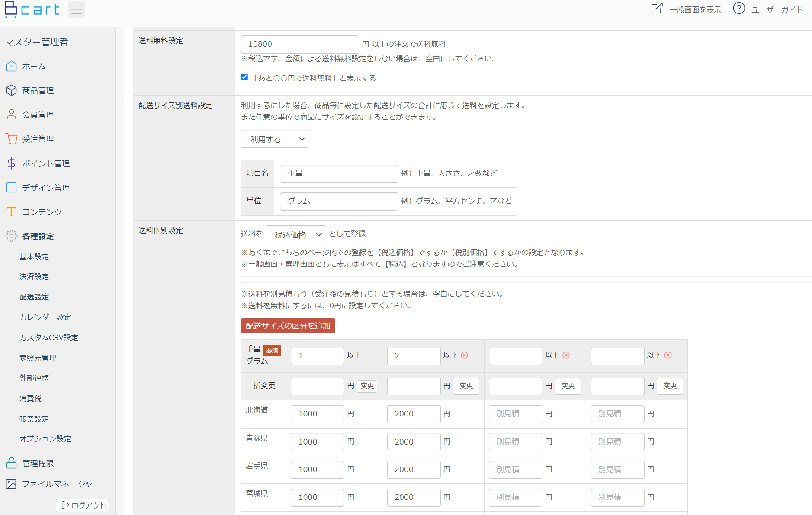Click the 一般画面を表示 link

click(x=696, y=10)
